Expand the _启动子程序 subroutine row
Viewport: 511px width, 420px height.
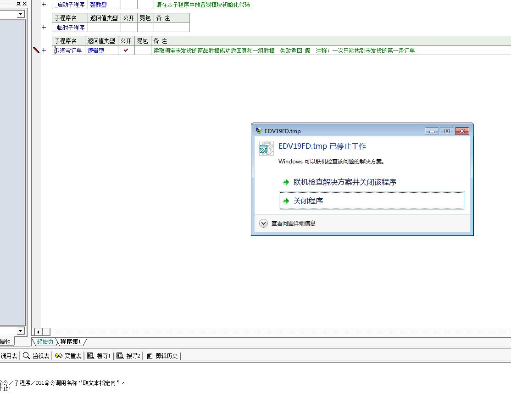coord(44,5)
